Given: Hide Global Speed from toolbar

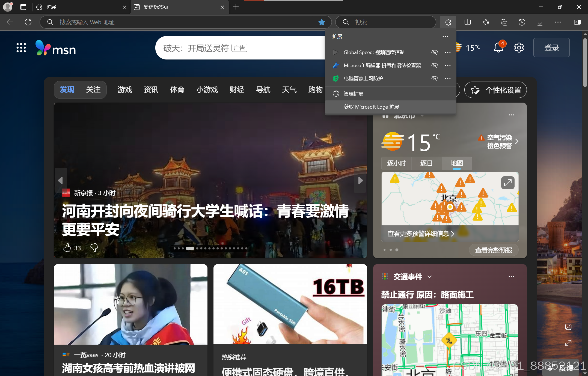Looking at the screenshot, I should (435, 52).
